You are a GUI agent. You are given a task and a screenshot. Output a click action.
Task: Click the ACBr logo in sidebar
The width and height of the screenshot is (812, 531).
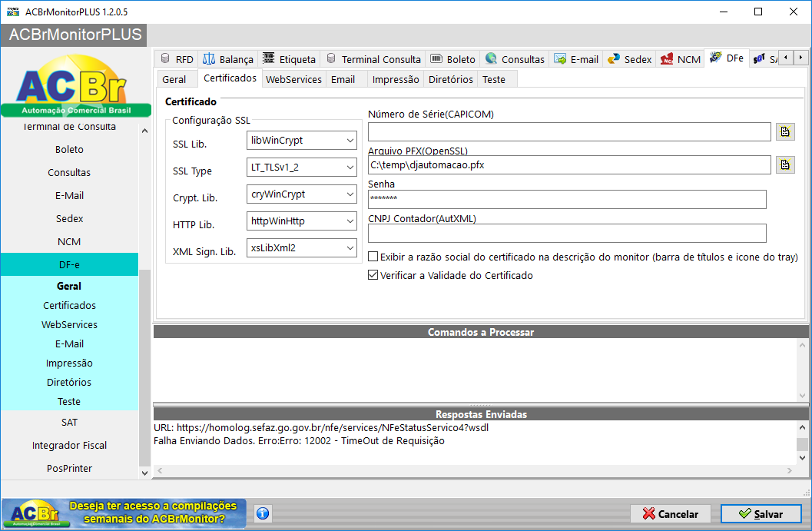point(75,85)
